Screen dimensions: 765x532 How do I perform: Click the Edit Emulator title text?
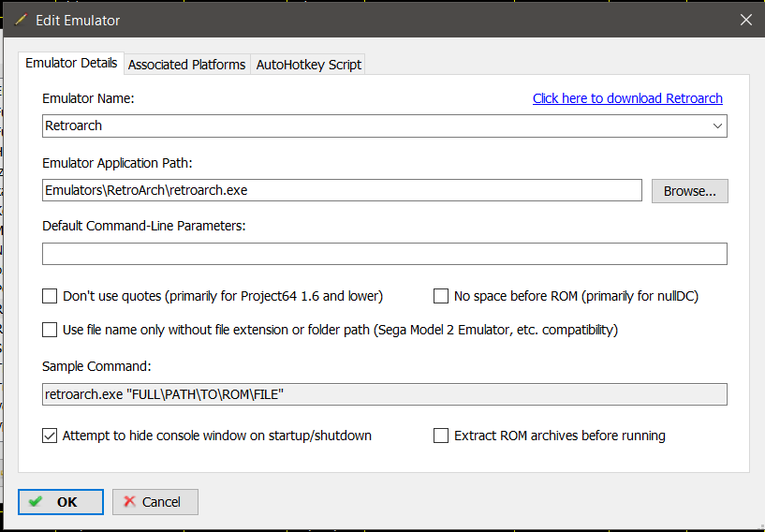(x=78, y=20)
